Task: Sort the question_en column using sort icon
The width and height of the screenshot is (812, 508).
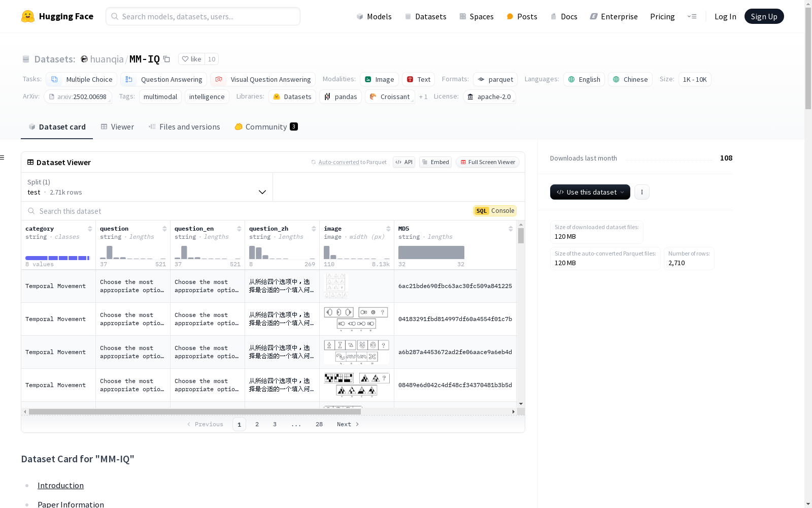Action: (x=239, y=229)
